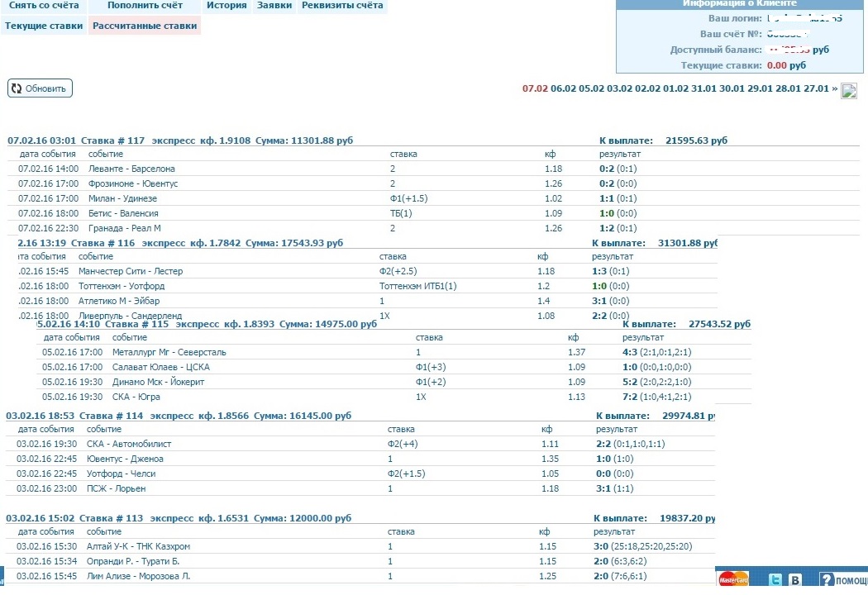The height and width of the screenshot is (595, 868).
Task: Click the » next dates arrow
Action: point(835,88)
